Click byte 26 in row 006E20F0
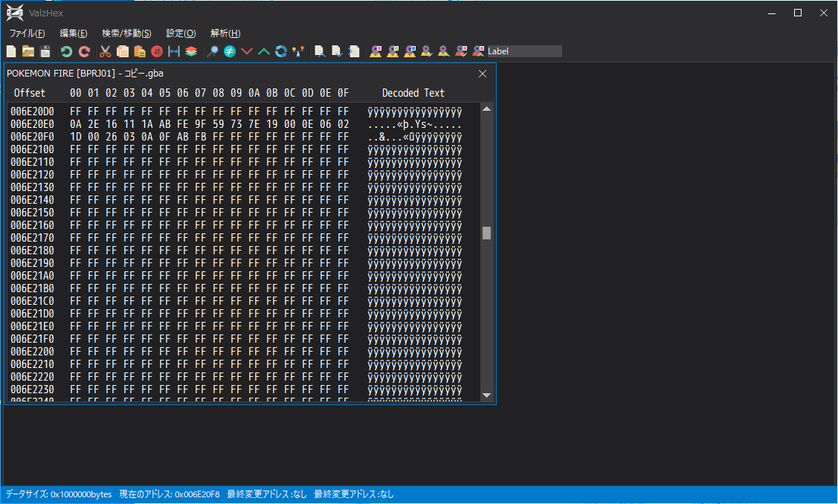 (x=112, y=137)
